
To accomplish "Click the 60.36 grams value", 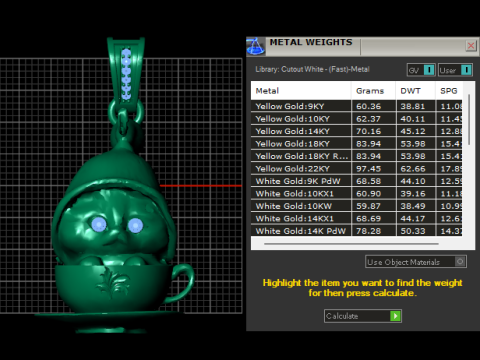I will pyautogui.click(x=368, y=106).
